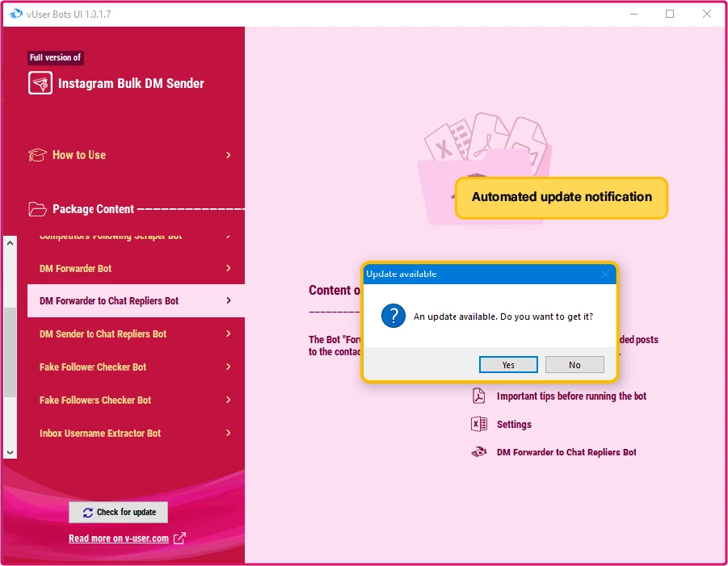Click the package list scrollbar thumb

[11, 353]
